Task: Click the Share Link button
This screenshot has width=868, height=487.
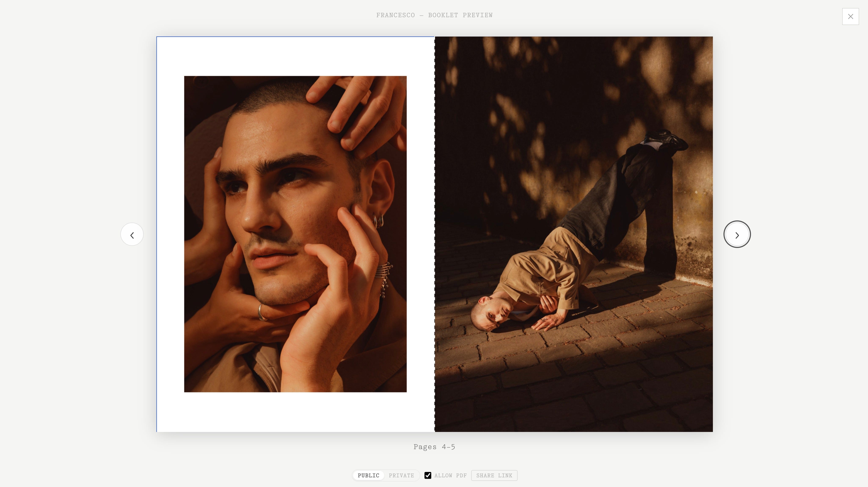Action: [x=494, y=476]
